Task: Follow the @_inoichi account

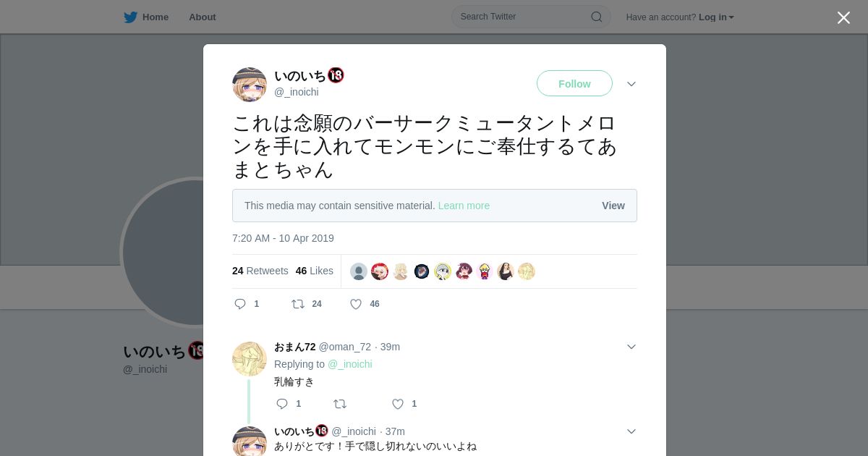Action: point(574,83)
